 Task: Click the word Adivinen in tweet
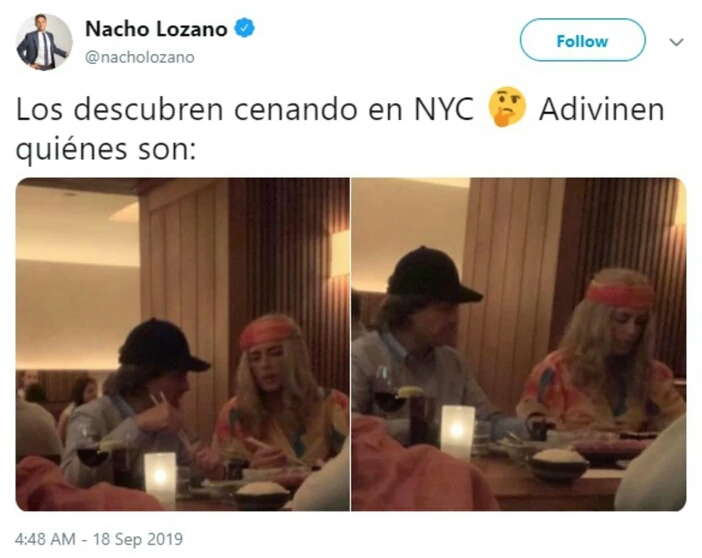601,109
